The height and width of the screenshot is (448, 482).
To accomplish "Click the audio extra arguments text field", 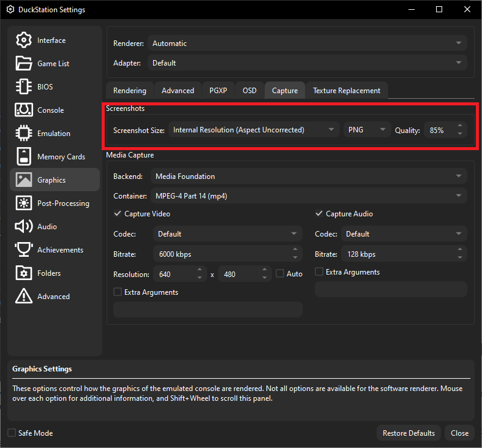I will pyautogui.click(x=391, y=289).
